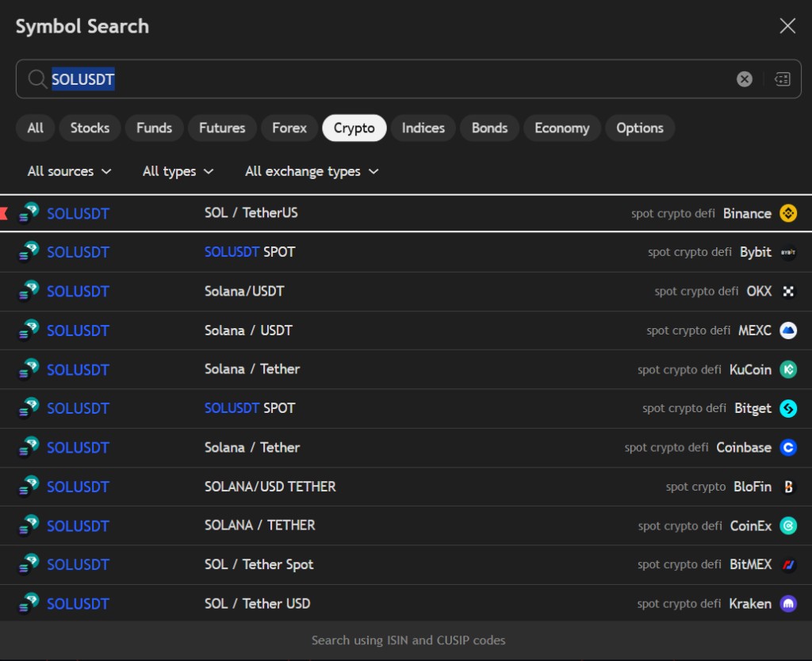The height and width of the screenshot is (661, 812).
Task: Open the virtual keyboard icon beside the search field
Action: tap(782, 78)
